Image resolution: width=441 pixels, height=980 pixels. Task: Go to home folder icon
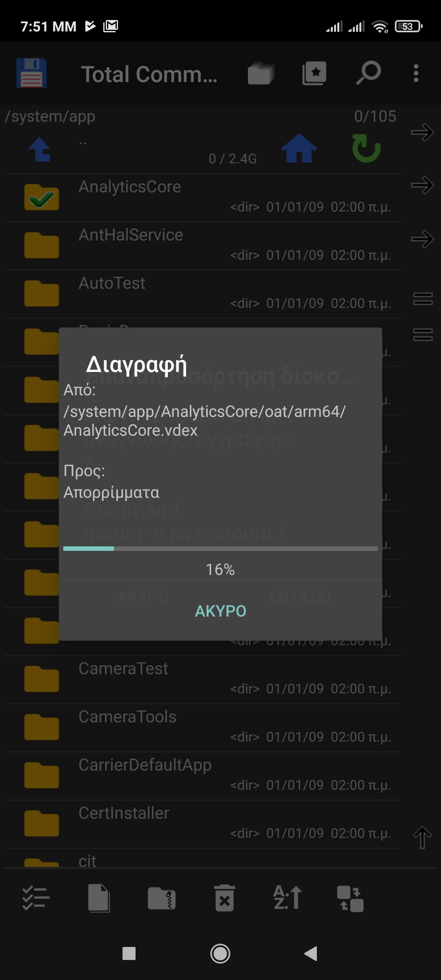299,148
